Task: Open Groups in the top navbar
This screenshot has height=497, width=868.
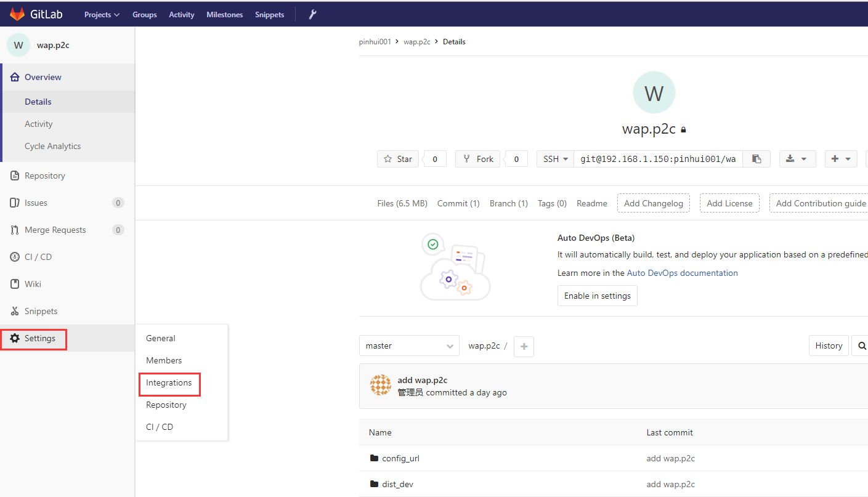Action: coord(145,14)
